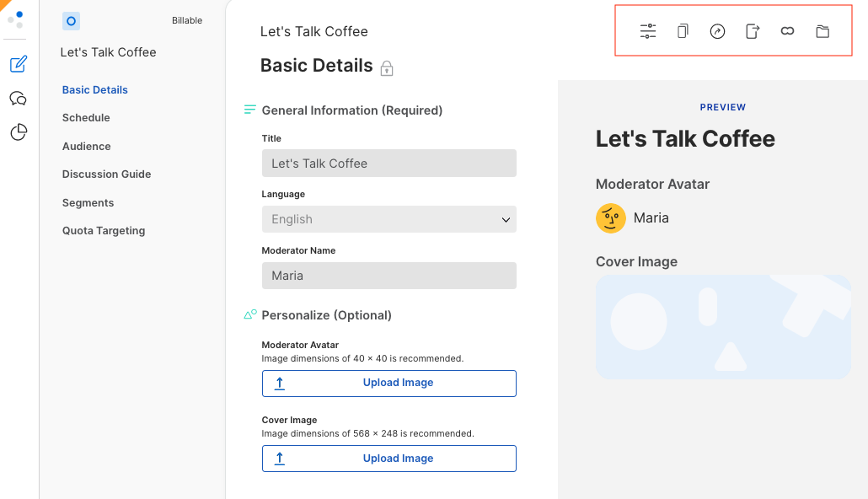Open the Quota Targeting section
Viewport: 868px width, 499px height.
(103, 230)
